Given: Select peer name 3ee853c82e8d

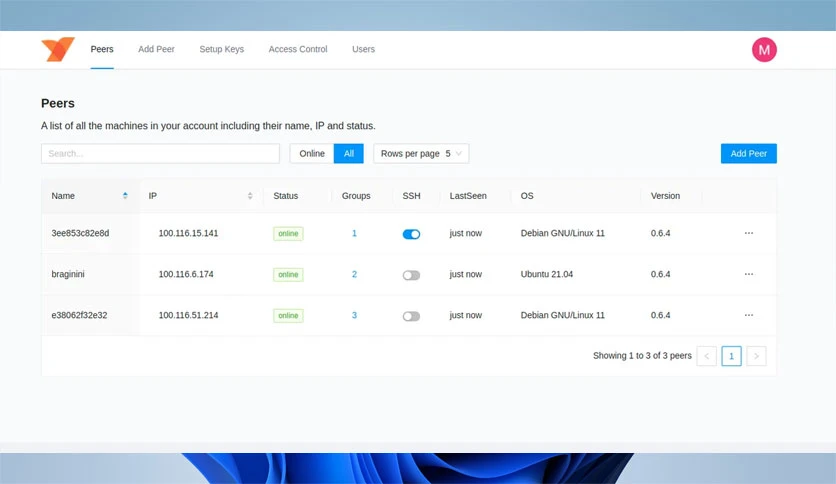Looking at the screenshot, I should 80,233.
